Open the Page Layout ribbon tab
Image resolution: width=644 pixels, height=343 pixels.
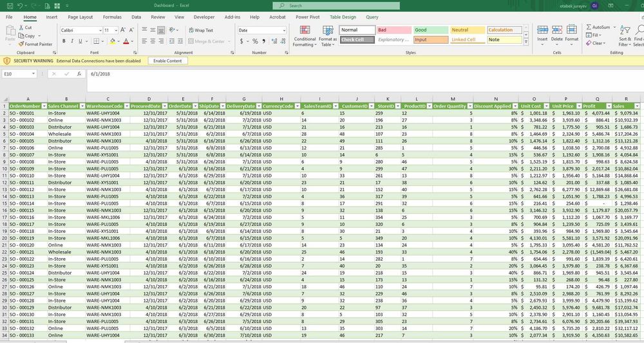[x=80, y=17]
